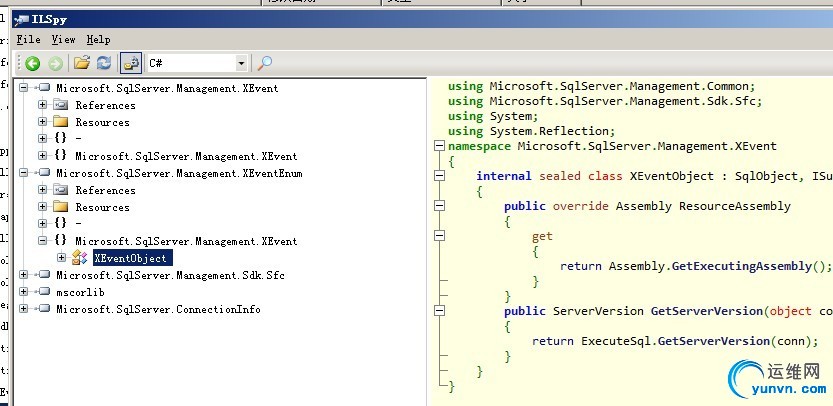The image size is (833, 406).
Task: Select the XEventObject tree item
Action: (132, 258)
